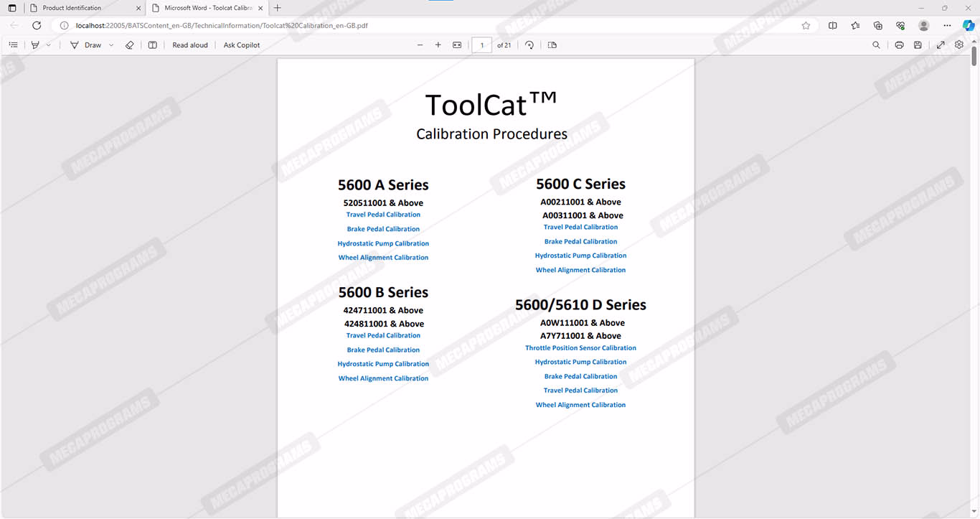This screenshot has width=980, height=519.
Task: Click Throttle Position Sensor Calibration link
Action: (x=580, y=348)
